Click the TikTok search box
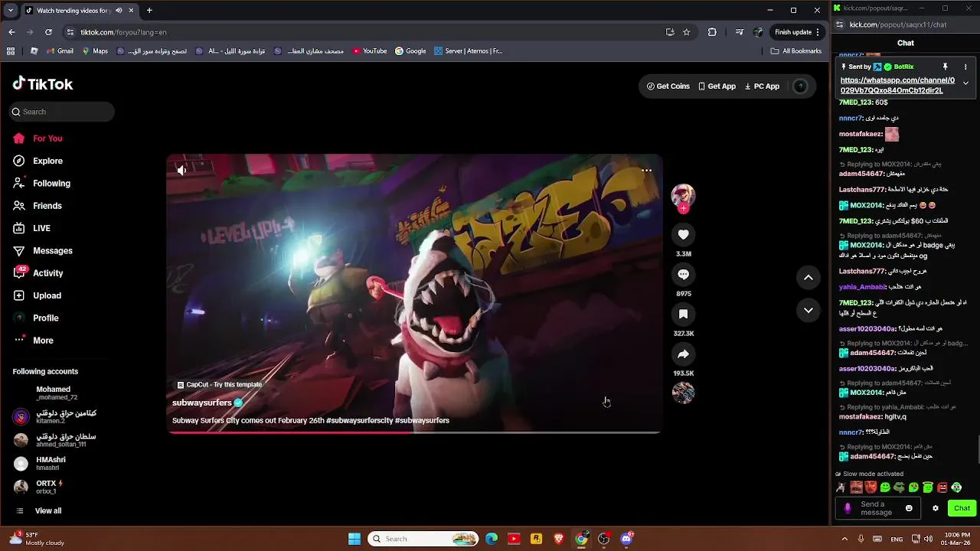Screen dimensions: 980x551 pyautogui.click(x=62, y=112)
